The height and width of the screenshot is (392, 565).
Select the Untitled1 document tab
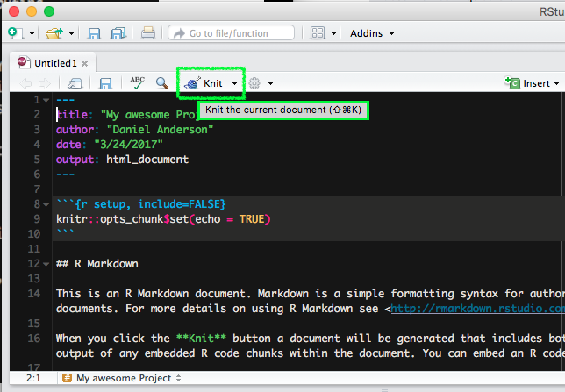pos(53,63)
